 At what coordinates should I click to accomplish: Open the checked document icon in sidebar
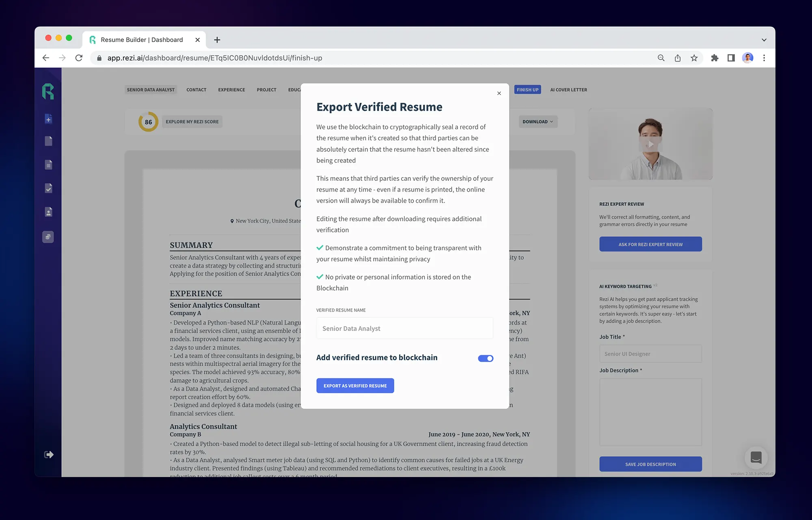point(48,188)
